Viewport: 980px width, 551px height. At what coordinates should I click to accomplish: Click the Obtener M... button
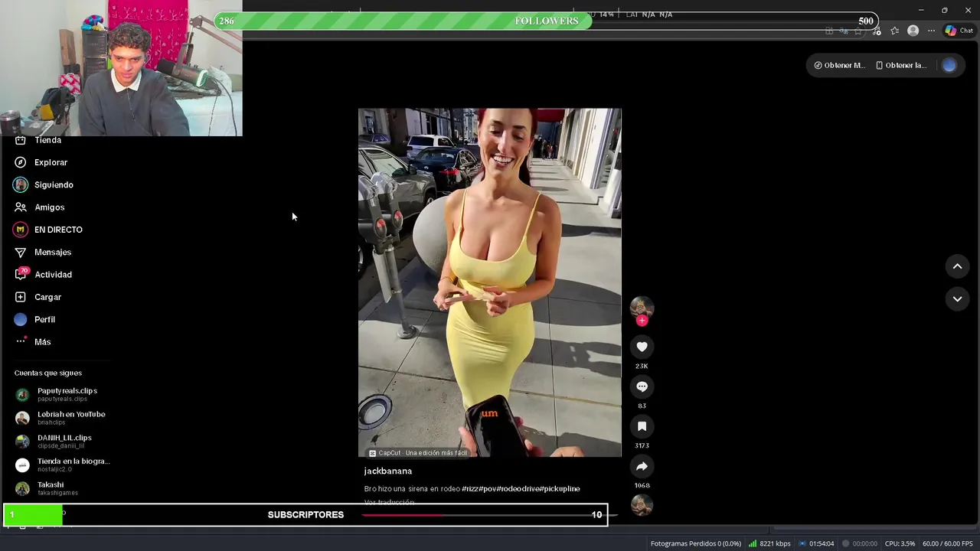click(839, 65)
